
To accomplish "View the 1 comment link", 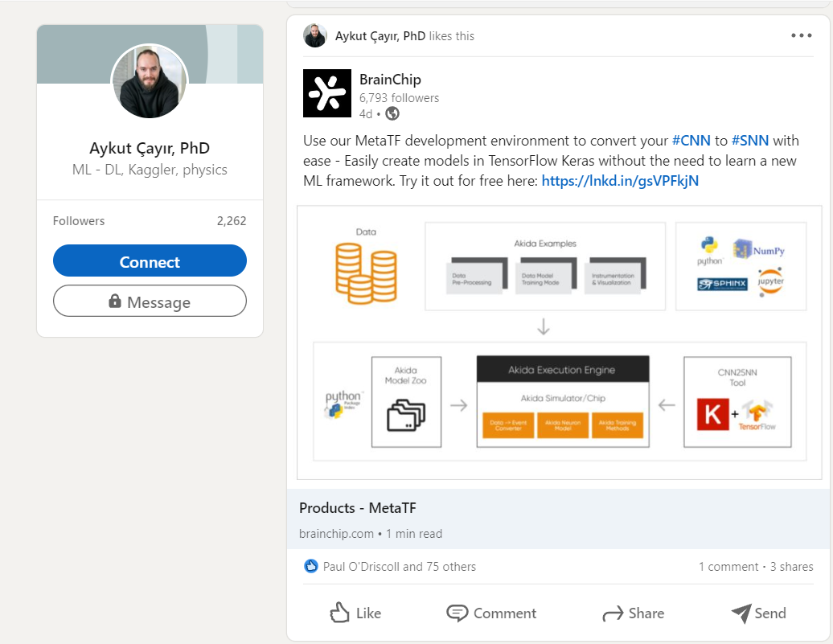I will pos(728,567).
